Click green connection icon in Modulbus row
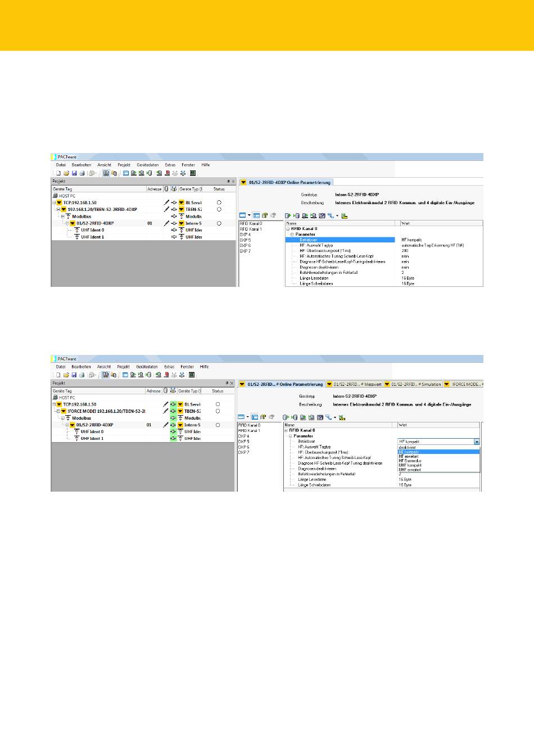The height and width of the screenshot is (756, 534). pos(173,418)
